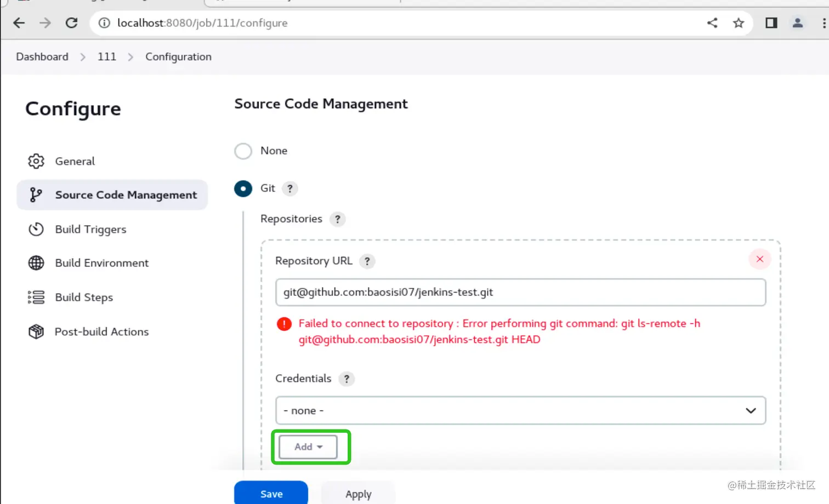The image size is (829, 504).
Task: Open the Add credentials dropdown button
Action: point(308,447)
